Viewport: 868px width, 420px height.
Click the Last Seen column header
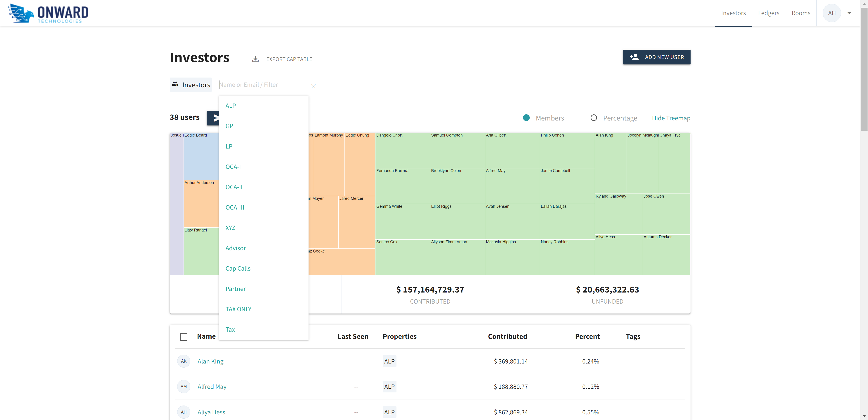353,336
